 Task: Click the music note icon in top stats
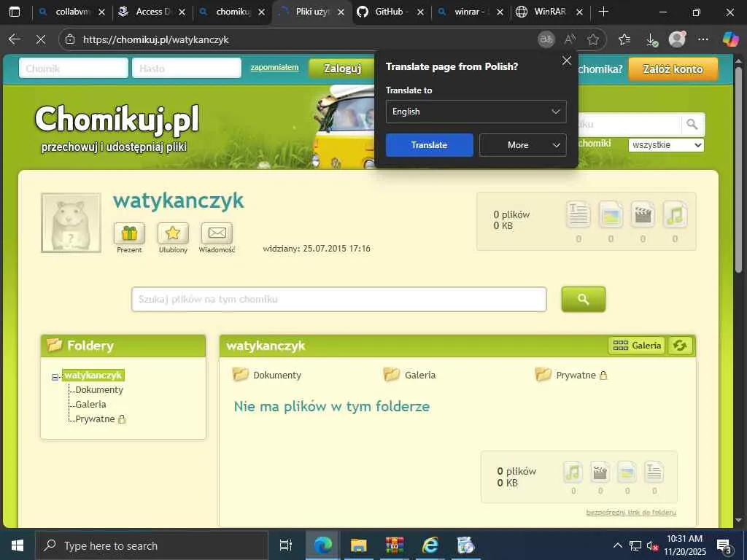675,214
